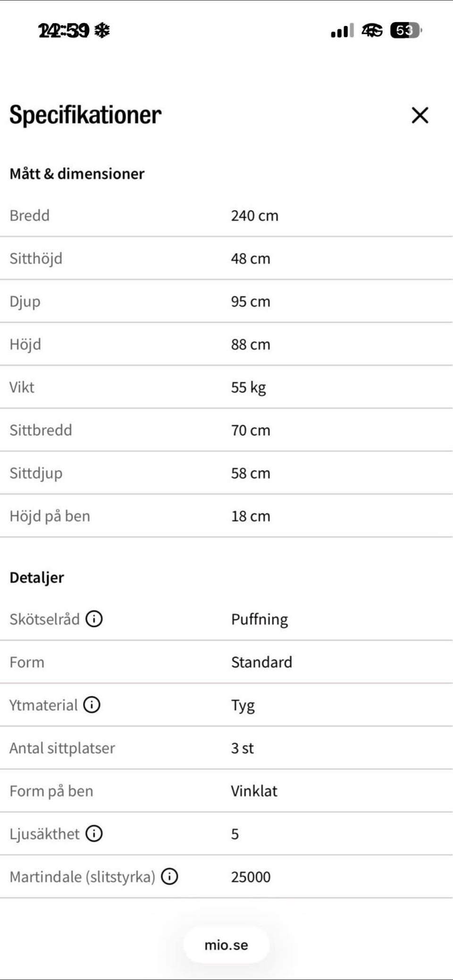This screenshot has width=453, height=980.
Task: Tap the battery indicator in status bar
Action: click(x=405, y=31)
